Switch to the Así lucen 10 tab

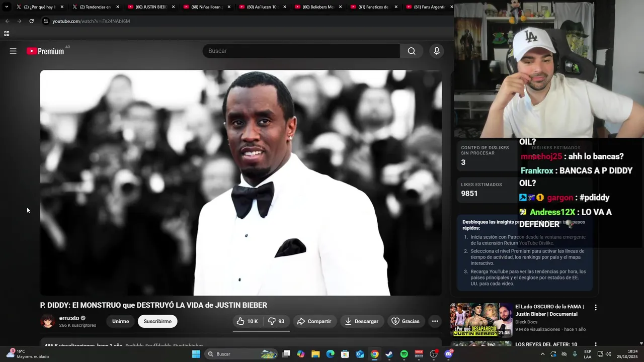click(x=262, y=7)
